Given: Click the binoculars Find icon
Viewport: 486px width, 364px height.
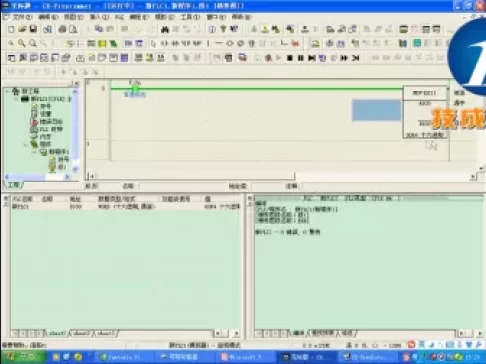Looking at the screenshot, I should [165, 30].
